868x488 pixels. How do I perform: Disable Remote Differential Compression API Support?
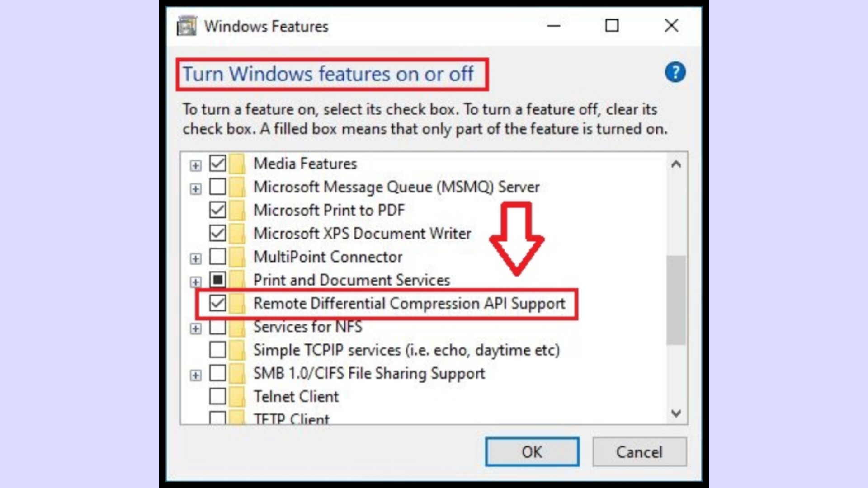pos(217,303)
